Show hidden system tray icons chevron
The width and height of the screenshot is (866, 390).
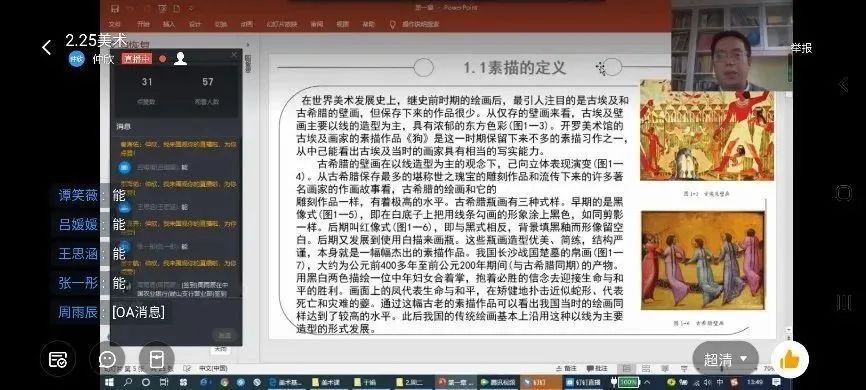click(x=647, y=382)
